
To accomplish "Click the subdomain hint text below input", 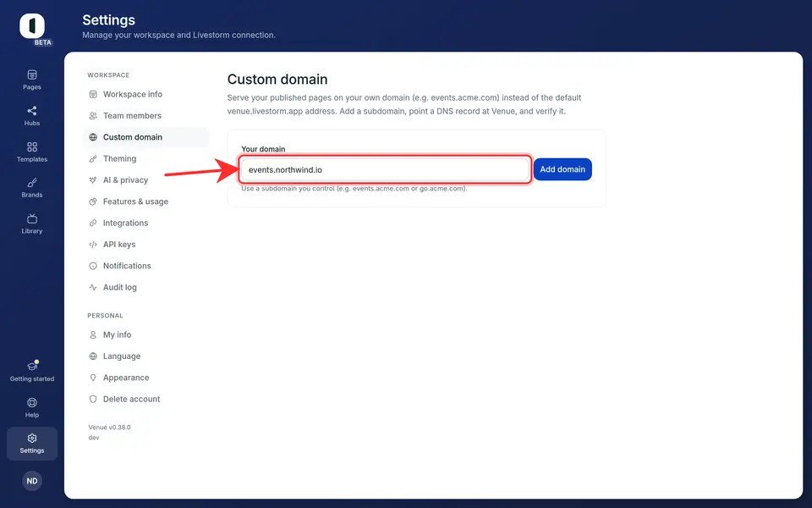I will [354, 189].
